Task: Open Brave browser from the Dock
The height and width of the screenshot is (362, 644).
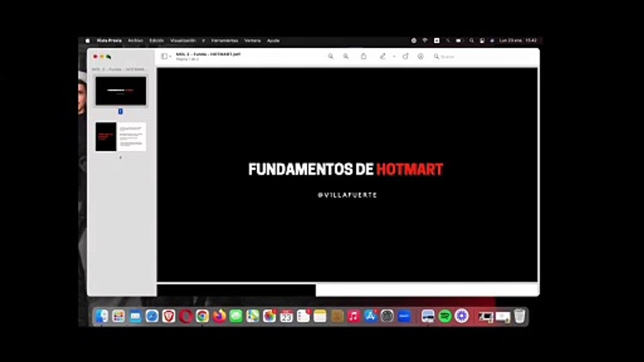Action: click(x=169, y=316)
